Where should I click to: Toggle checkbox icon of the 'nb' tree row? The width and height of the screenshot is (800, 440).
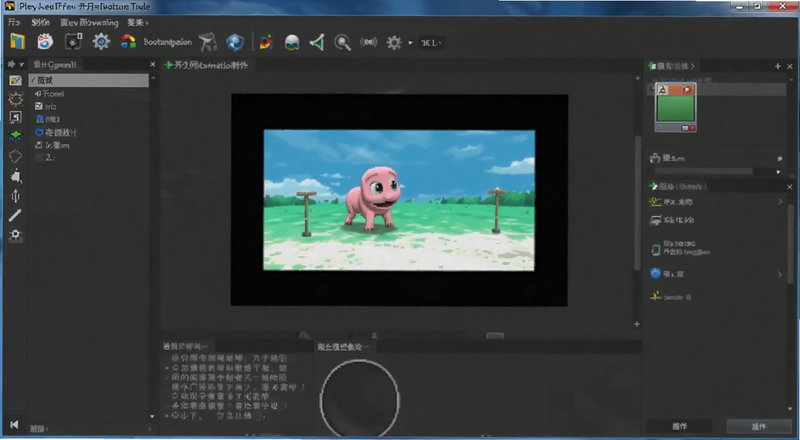pos(38,106)
